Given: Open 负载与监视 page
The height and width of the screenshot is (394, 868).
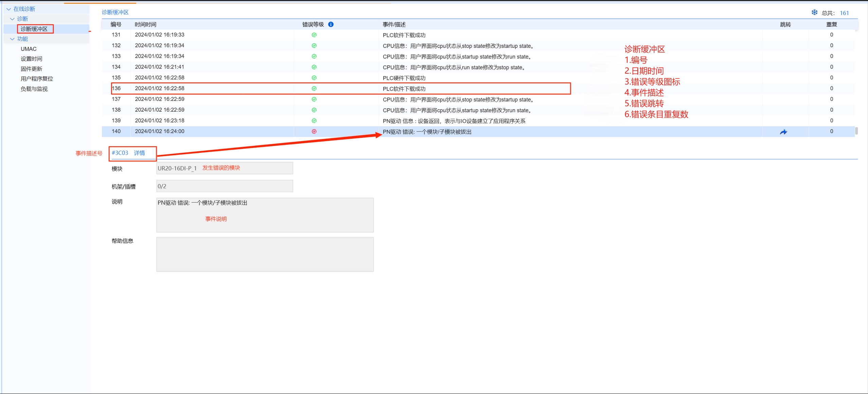Looking at the screenshot, I should point(34,89).
